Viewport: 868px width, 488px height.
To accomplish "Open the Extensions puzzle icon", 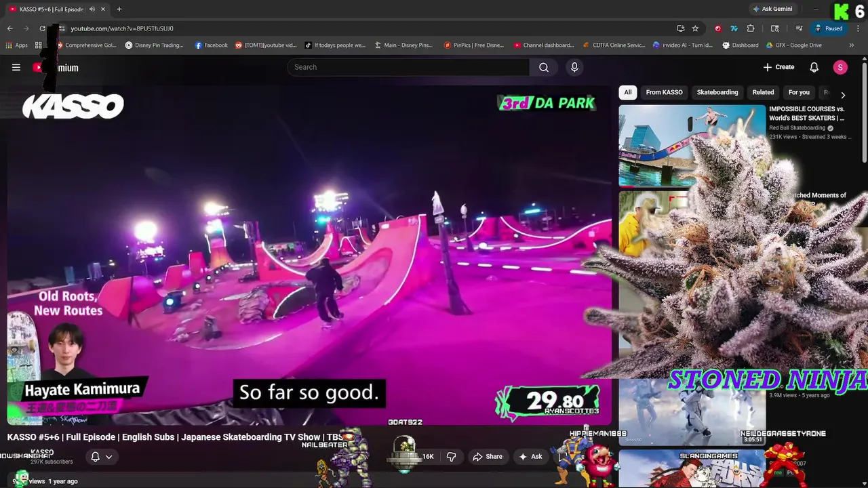I will coord(751,28).
